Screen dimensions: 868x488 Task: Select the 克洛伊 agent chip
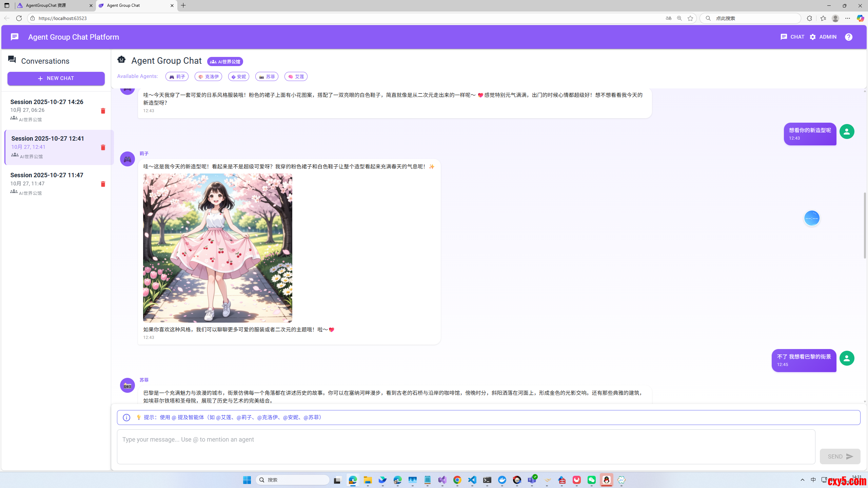coord(208,76)
